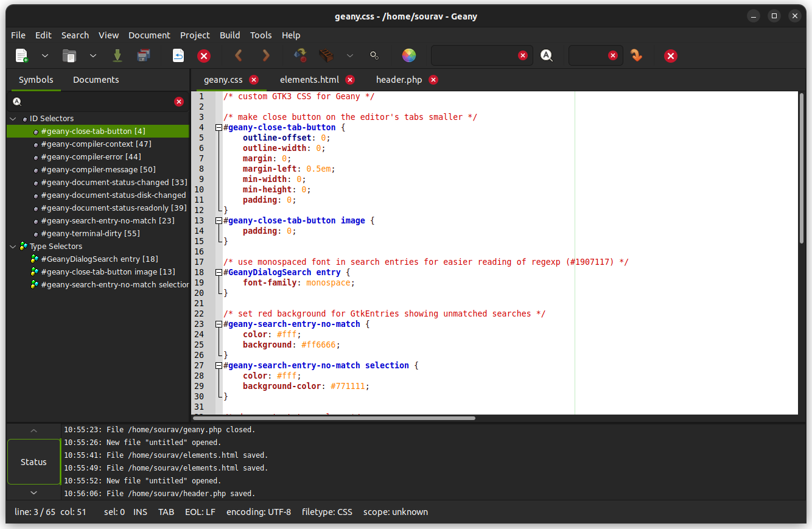Compile the current file
The width and height of the screenshot is (812, 529).
300,55
